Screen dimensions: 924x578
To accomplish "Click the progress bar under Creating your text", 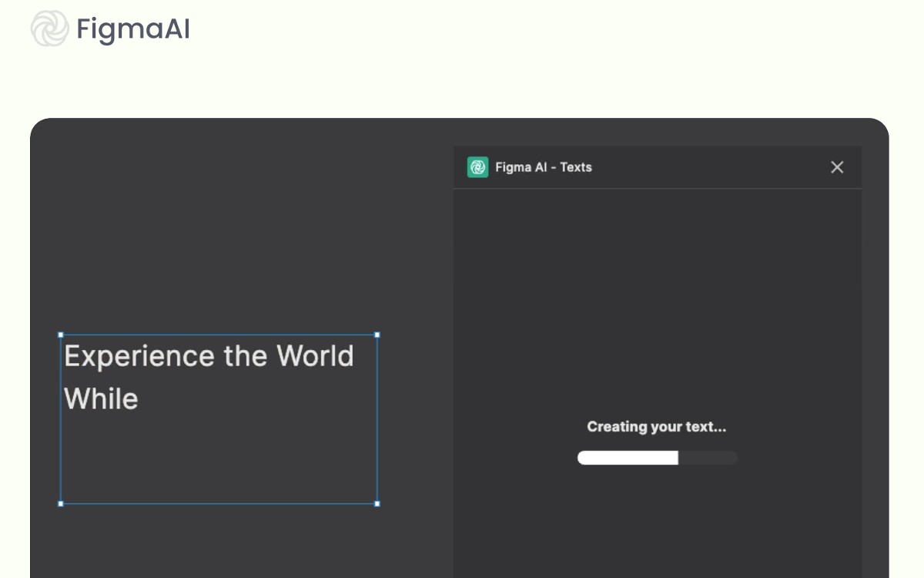I will pos(657,457).
